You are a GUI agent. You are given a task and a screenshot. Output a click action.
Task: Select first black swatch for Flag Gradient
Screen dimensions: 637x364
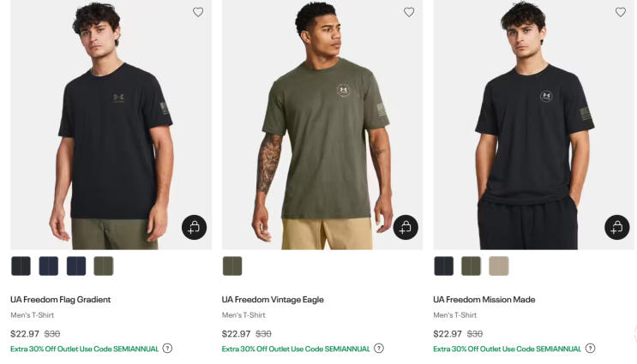[21, 266]
